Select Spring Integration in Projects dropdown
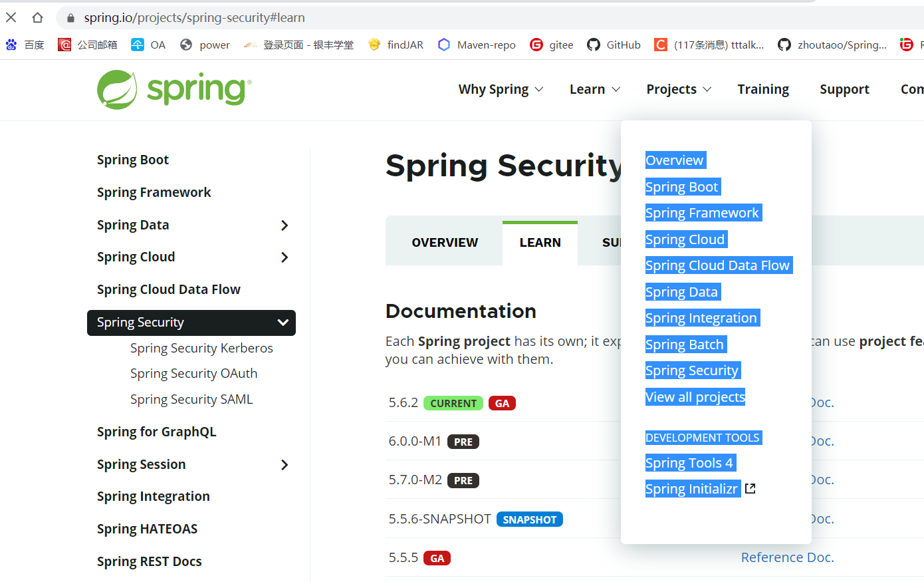 702,318
